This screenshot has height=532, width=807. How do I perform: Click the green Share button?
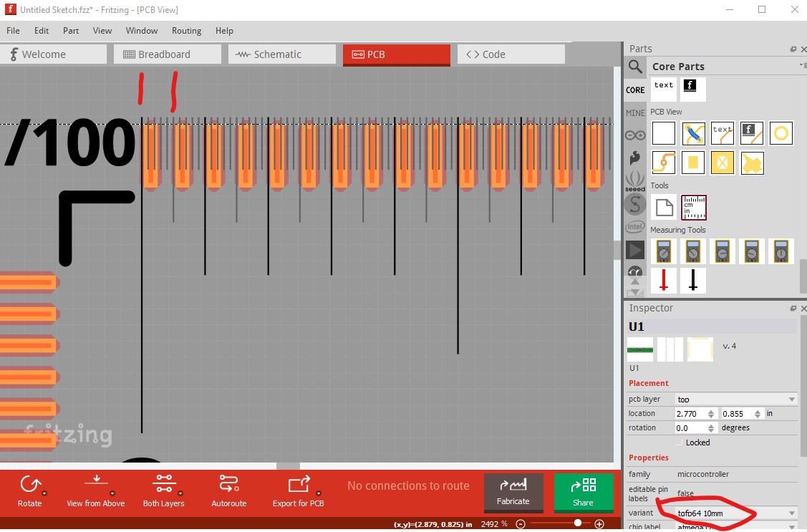pyautogui.click(x=584, y=493)
